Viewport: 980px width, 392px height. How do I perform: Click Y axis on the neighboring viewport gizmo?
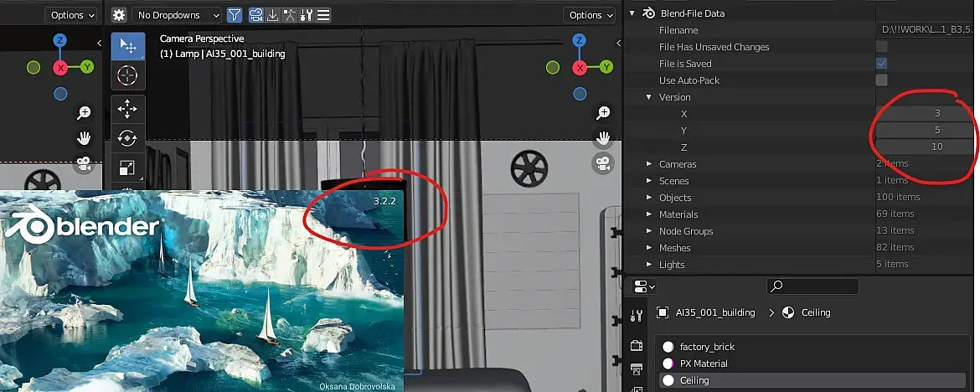87,67
